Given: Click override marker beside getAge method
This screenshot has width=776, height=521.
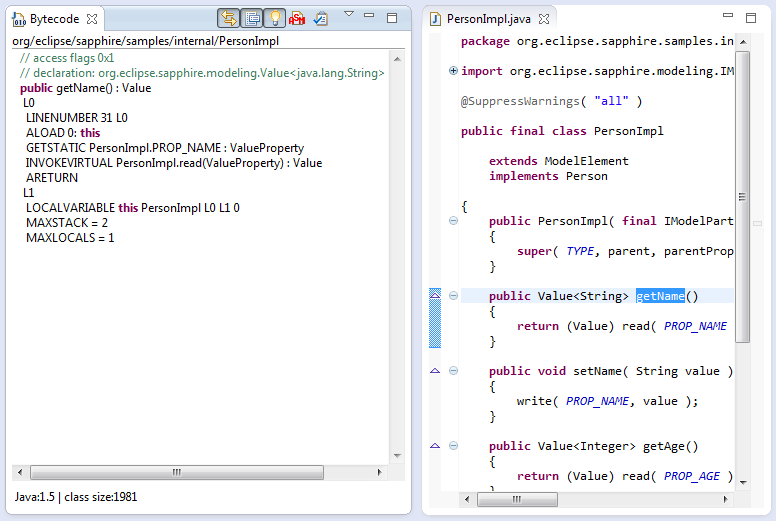Looking at the screenshot, I should (x=435, y=446).
